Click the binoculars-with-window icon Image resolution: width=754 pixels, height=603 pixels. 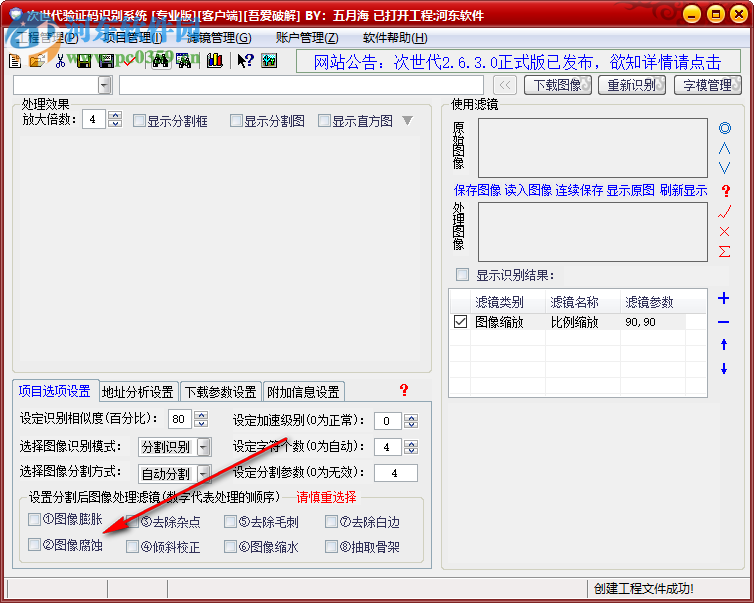(184, 61)
